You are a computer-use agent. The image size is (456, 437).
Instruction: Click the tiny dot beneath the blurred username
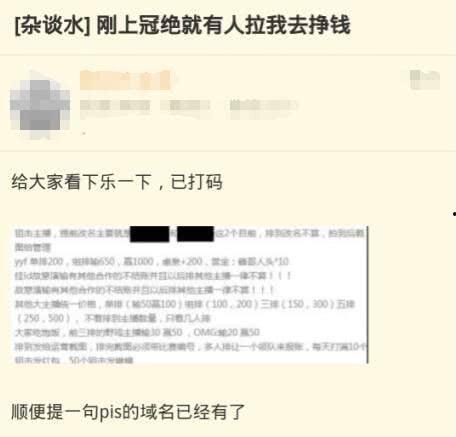84,133
